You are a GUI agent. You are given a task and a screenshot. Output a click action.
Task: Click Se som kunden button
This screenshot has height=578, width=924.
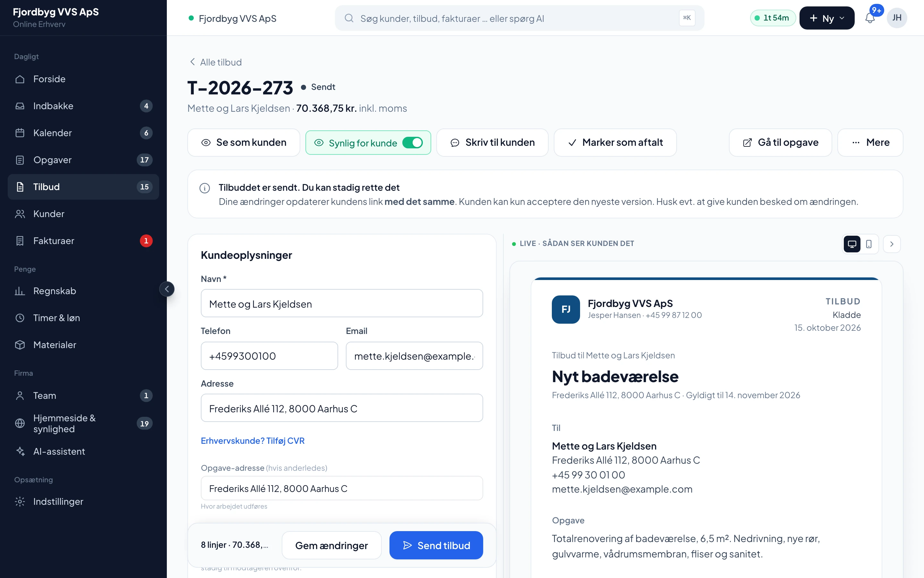pos(244,143)
